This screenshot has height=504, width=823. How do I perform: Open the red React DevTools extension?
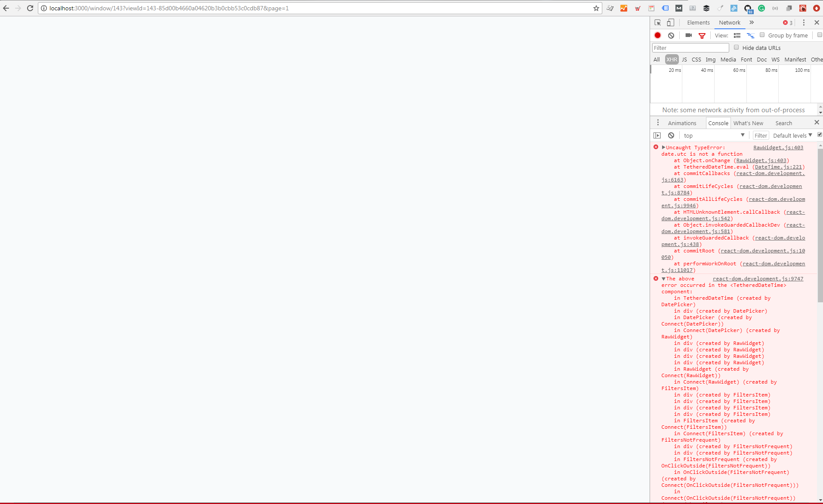[x=803, y=8]
